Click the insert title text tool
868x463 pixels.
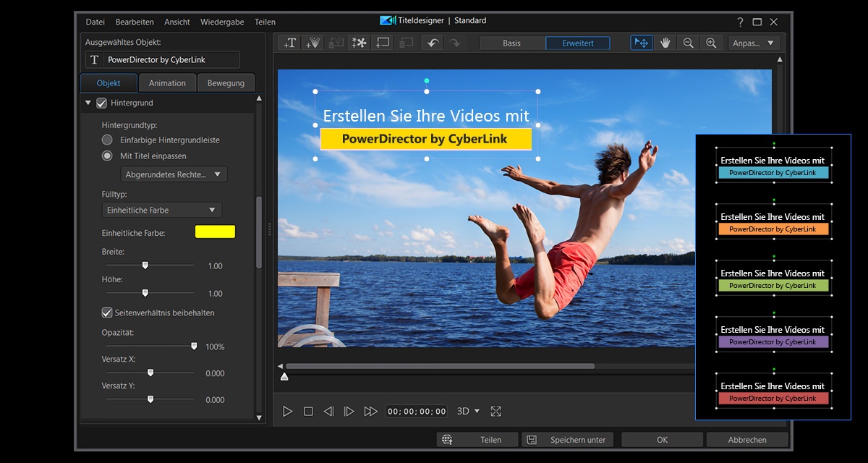pyautogui.click(x=290, y=43)
